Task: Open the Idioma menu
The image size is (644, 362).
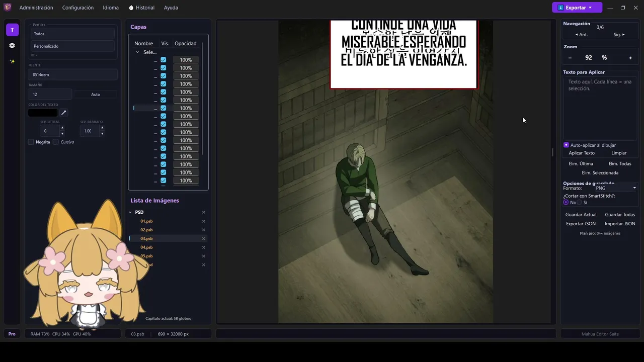Action: (x=111, y=8)
